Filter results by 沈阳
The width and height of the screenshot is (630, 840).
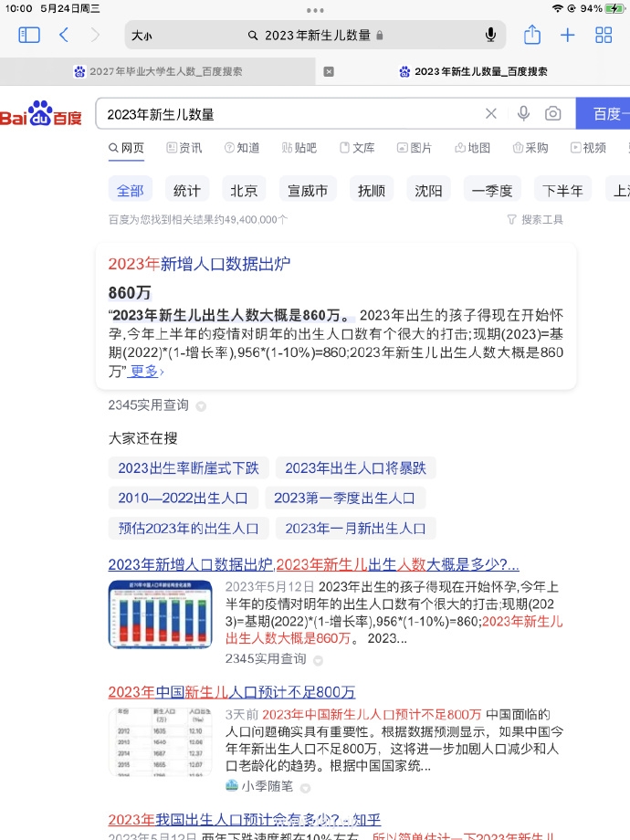(428, 190)
